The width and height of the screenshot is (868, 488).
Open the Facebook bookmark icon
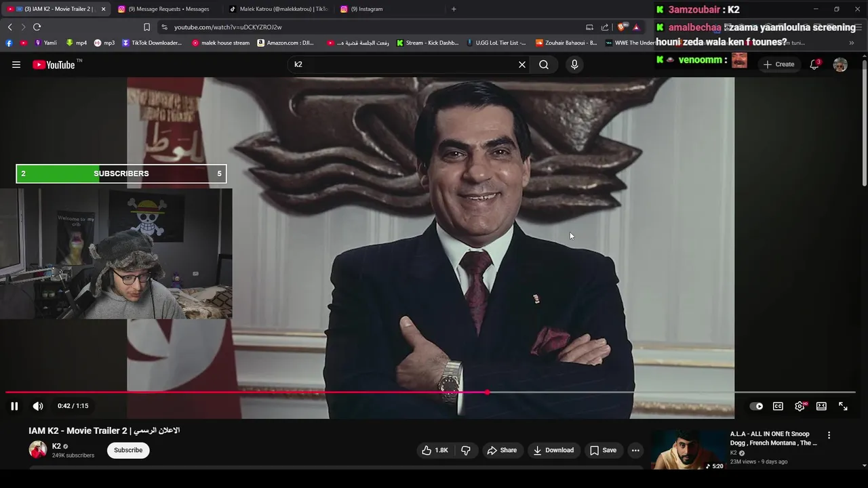pyautogui.click(x=9, y=43)
